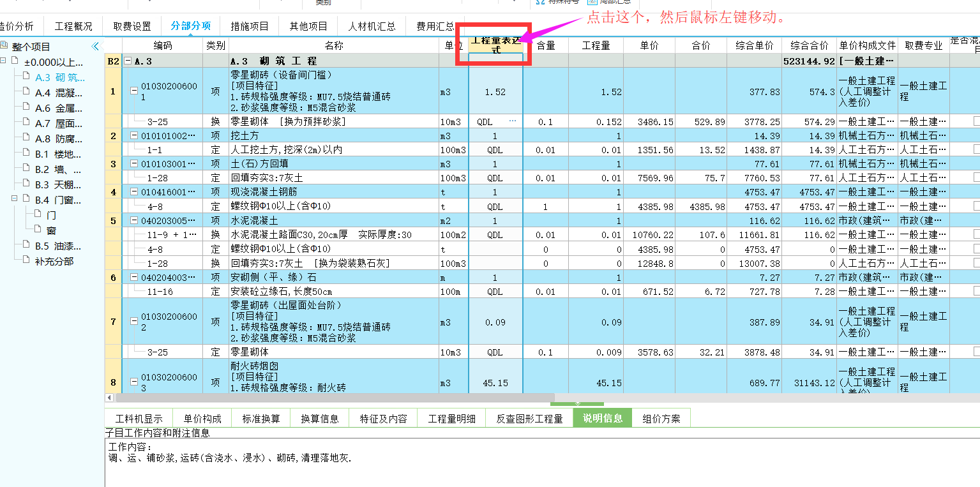
Task: Click the 单价构成文件 column header
Action: [x=867, y=45]
